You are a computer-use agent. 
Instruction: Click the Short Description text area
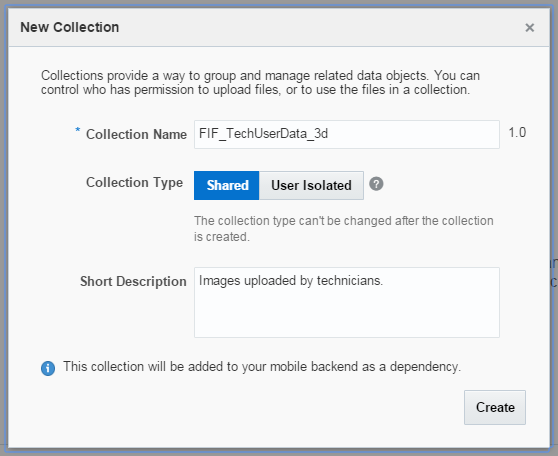click(347, 302)
